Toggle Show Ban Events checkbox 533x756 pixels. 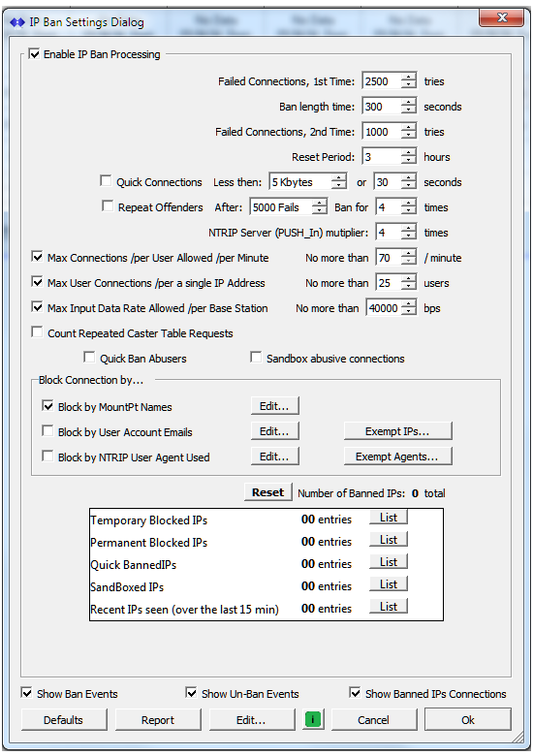26,693
